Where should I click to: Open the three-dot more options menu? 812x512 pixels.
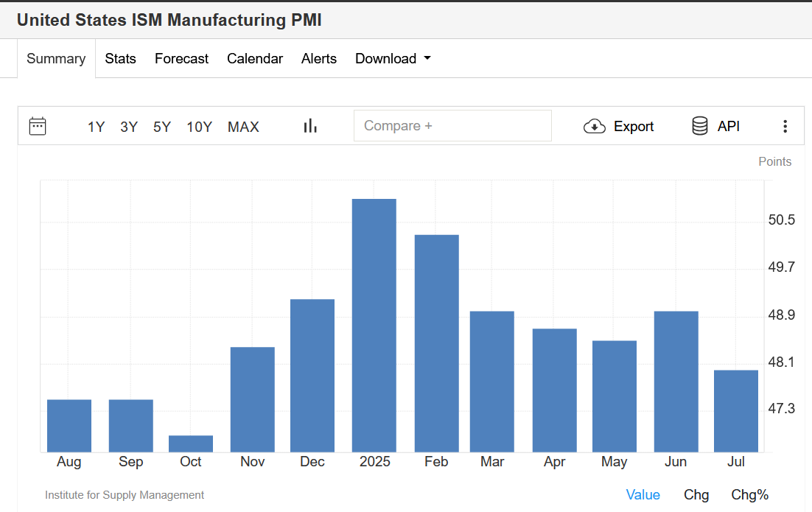(x=785, y=126)
